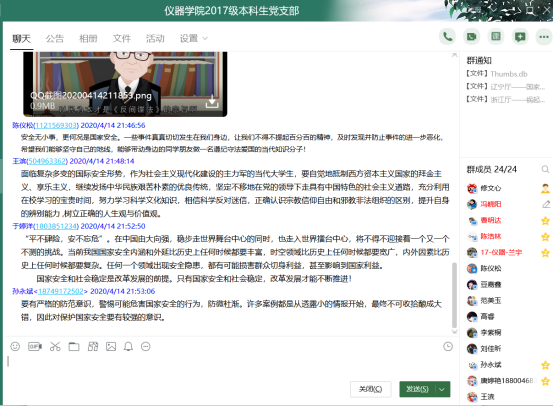Click the owner badge icon beside 修文心
554x407 pixels.
[x=546, y=188]
